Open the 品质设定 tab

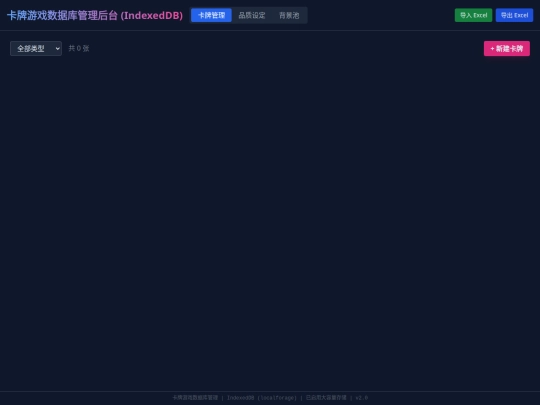click(x=252, y=15)
